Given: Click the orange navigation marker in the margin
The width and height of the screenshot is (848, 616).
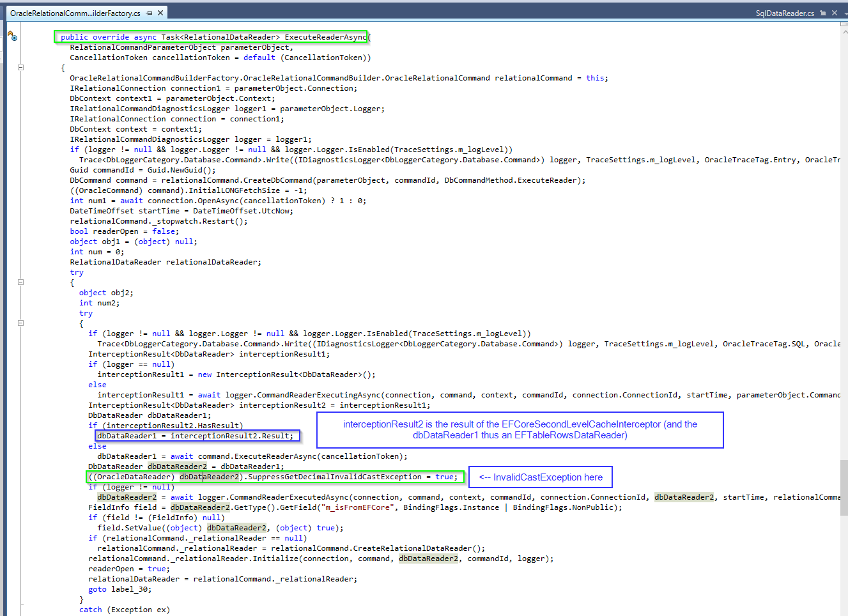Looking at the screenshot, I should tap(10, 33).
